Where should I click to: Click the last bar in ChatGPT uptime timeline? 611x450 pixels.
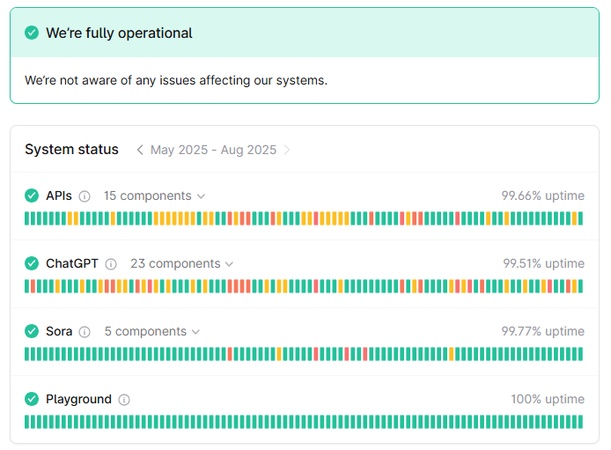[581, 286]
